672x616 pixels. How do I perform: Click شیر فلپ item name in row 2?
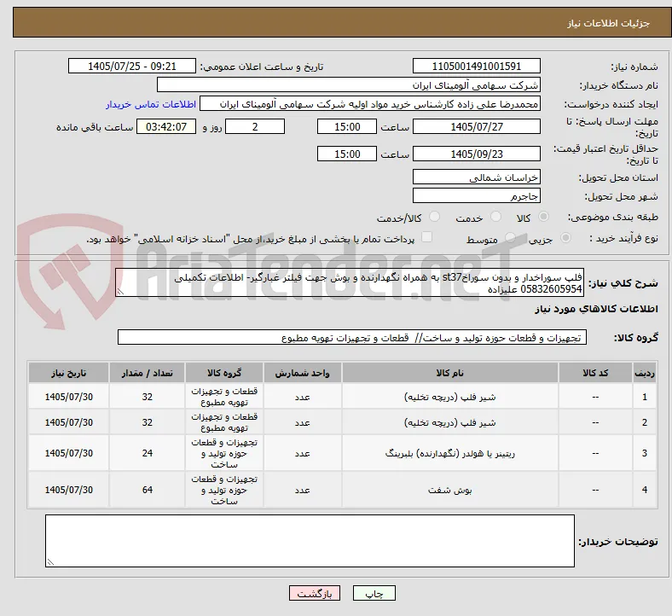point(450,422)
